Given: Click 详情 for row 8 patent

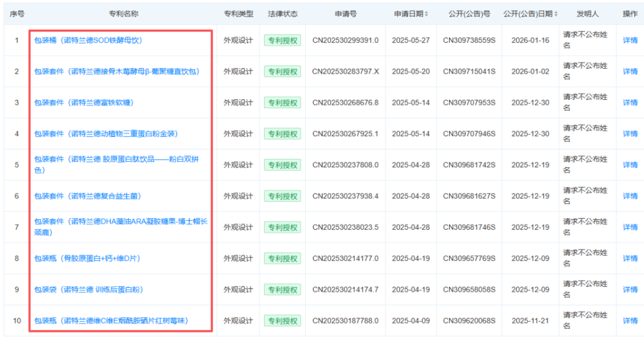Looking at the screenshot, I should click(x=630, y=258).
